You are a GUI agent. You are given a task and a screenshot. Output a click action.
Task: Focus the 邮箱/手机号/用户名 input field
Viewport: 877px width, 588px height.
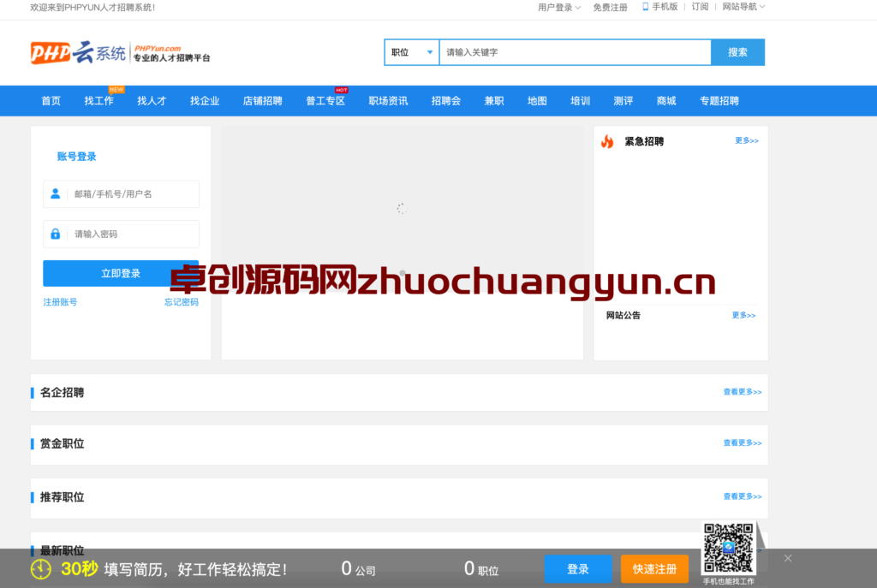121,194
